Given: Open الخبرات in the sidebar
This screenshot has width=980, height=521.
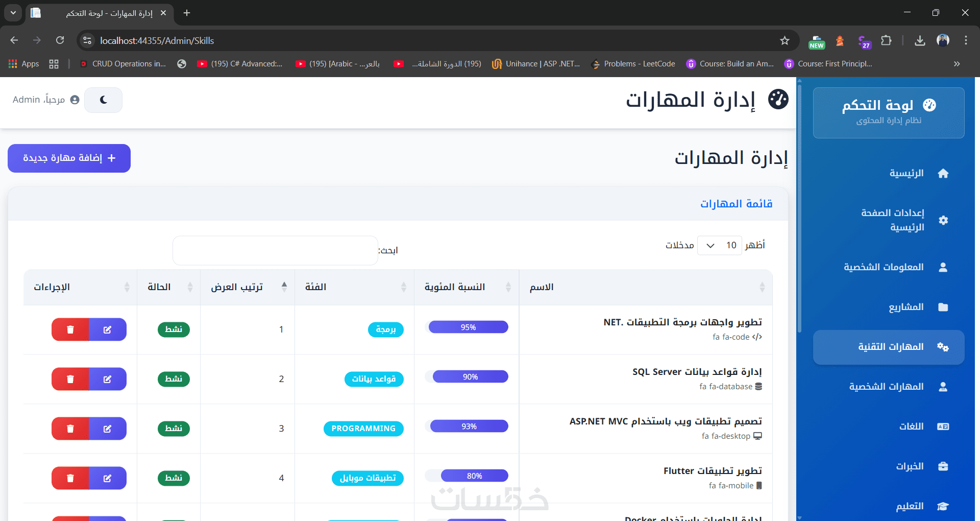Looking at the screenshot, I should 889,466.
